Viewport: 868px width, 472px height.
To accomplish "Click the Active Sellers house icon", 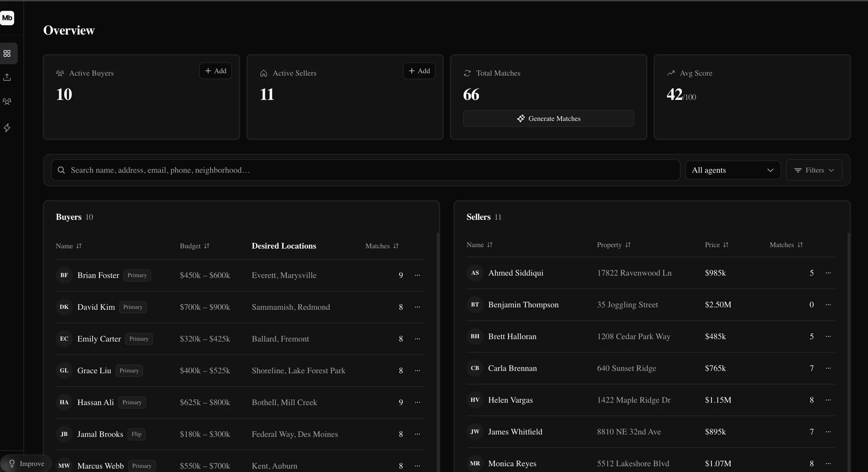I will click(263, 73).
